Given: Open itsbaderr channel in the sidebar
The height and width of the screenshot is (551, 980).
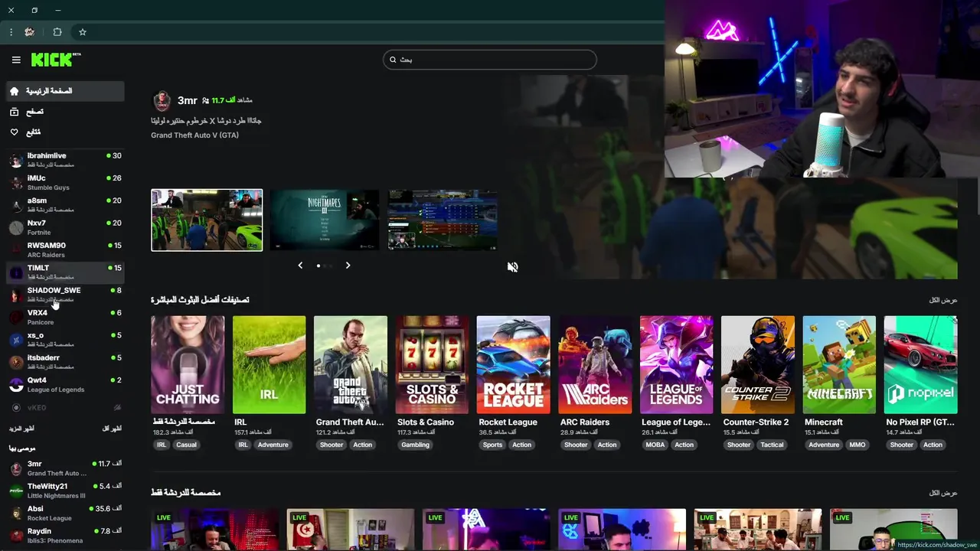Looking at the screenshot, I should click(x=65, y=361).
